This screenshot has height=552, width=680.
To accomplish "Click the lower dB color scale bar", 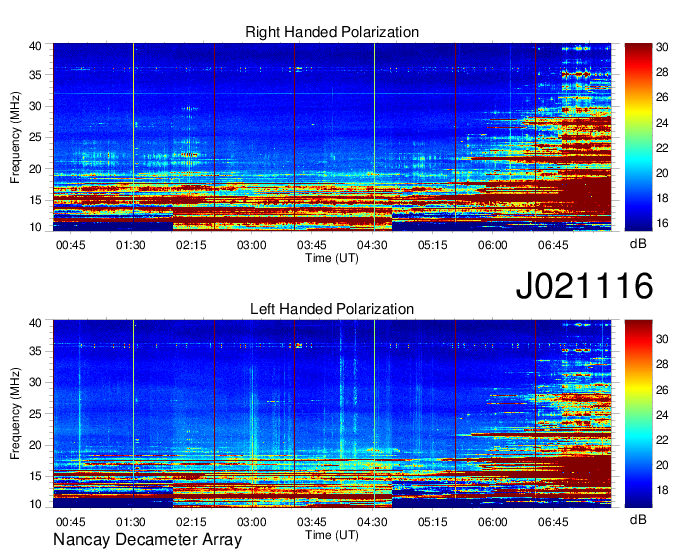I will click(638, 414).
